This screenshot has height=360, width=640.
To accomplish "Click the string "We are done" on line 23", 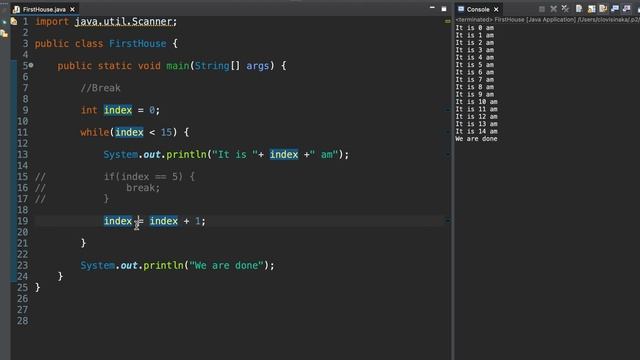I will point(226,265).
